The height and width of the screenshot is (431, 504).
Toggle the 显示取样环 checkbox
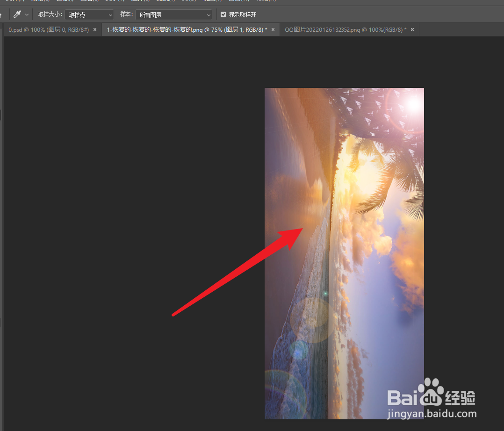[x=223, y=14]
